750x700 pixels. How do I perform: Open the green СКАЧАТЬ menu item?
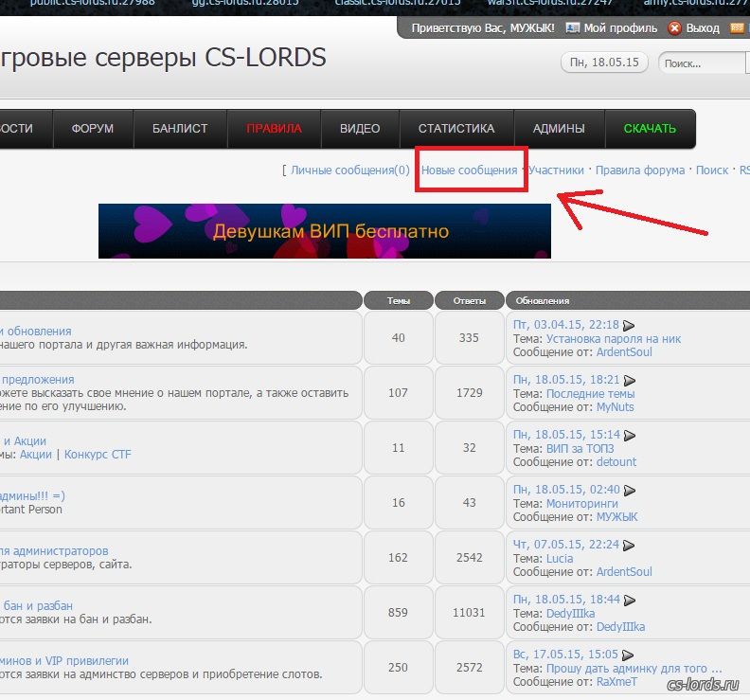650,129
